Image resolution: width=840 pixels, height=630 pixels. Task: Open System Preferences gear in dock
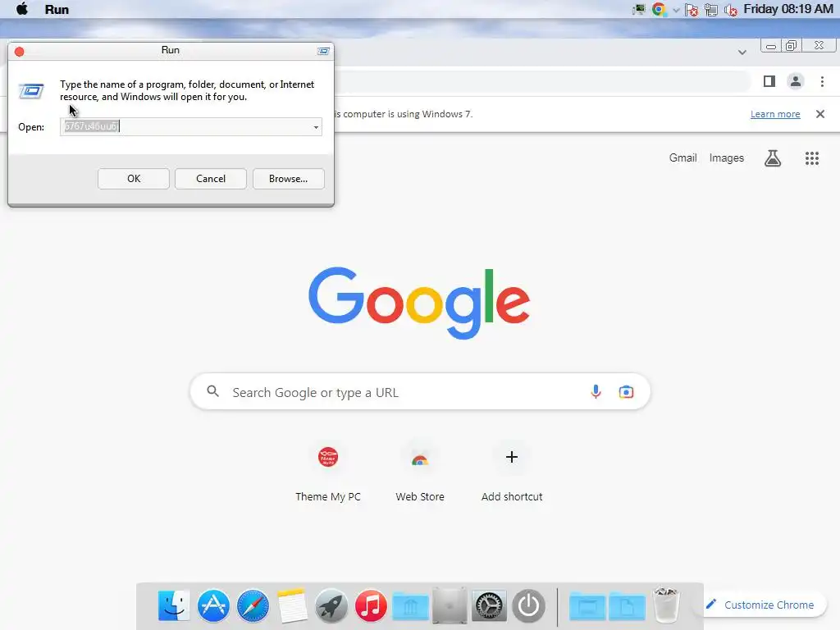(489, 606)
